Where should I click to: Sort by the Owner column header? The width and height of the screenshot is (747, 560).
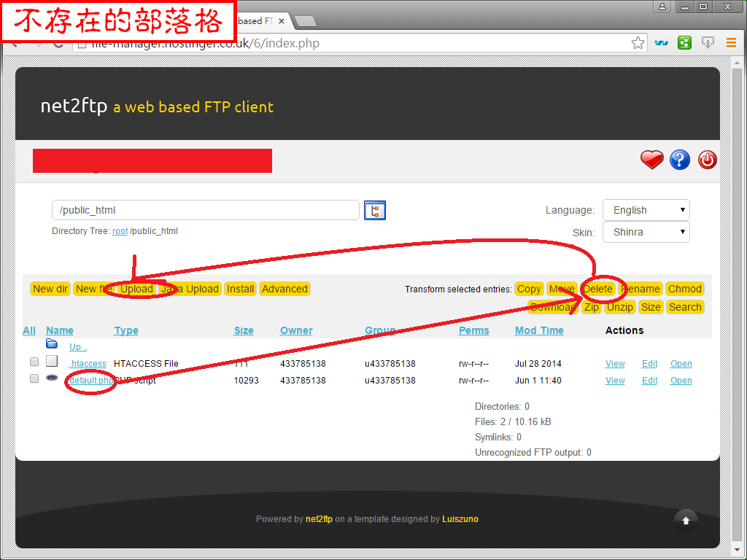(x=296, y=330)
